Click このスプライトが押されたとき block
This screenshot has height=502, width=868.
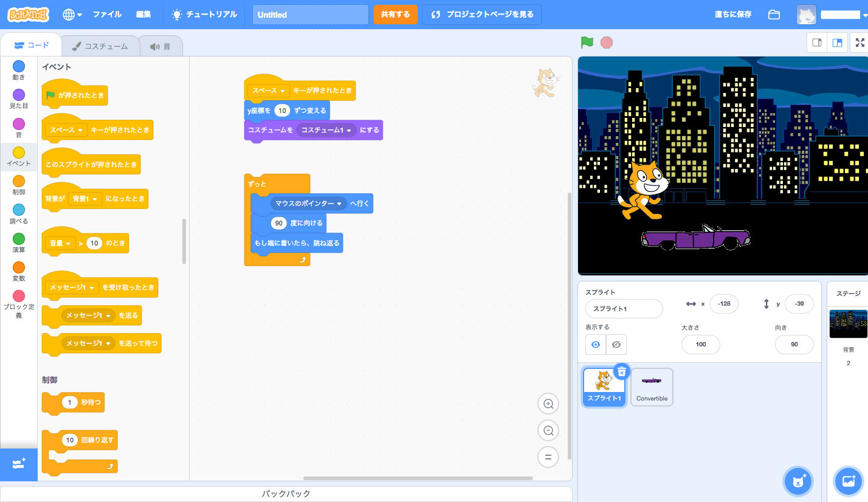click(x=91, y=164)
